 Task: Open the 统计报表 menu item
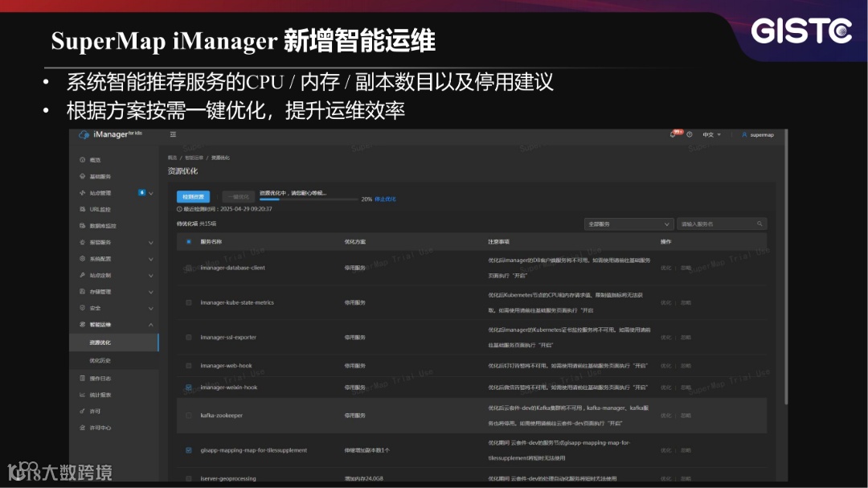(x=100, y=395)
